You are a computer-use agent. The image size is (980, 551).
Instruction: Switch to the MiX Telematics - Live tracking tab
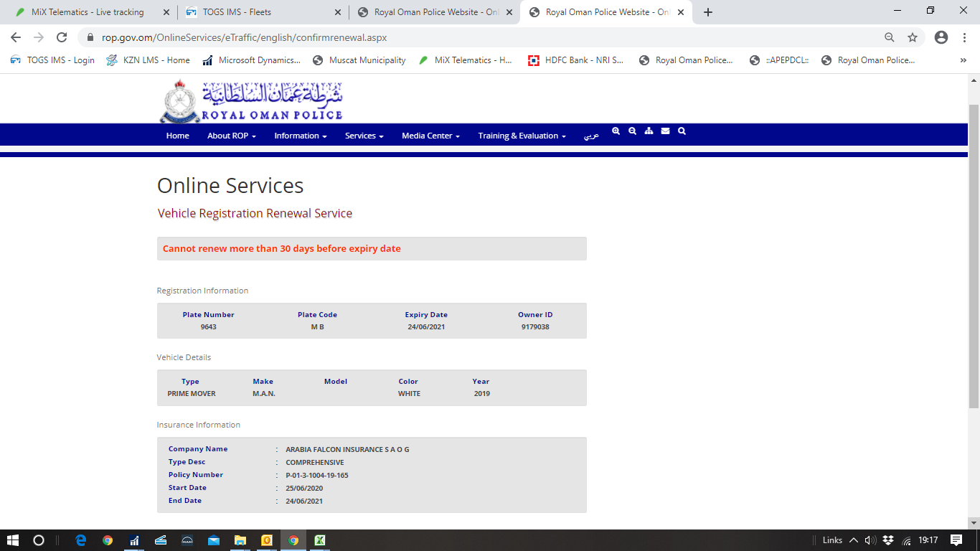coord(88,12)
